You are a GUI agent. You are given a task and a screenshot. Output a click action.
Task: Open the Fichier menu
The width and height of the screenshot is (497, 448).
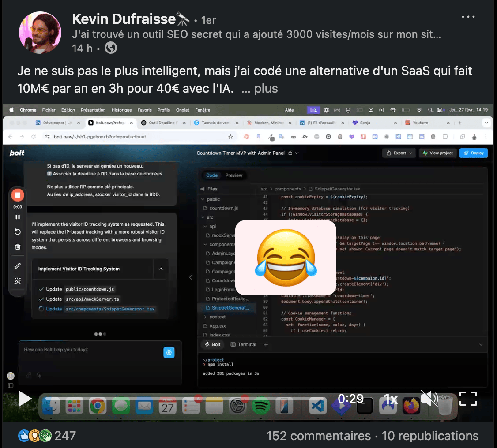click(49, 110)
